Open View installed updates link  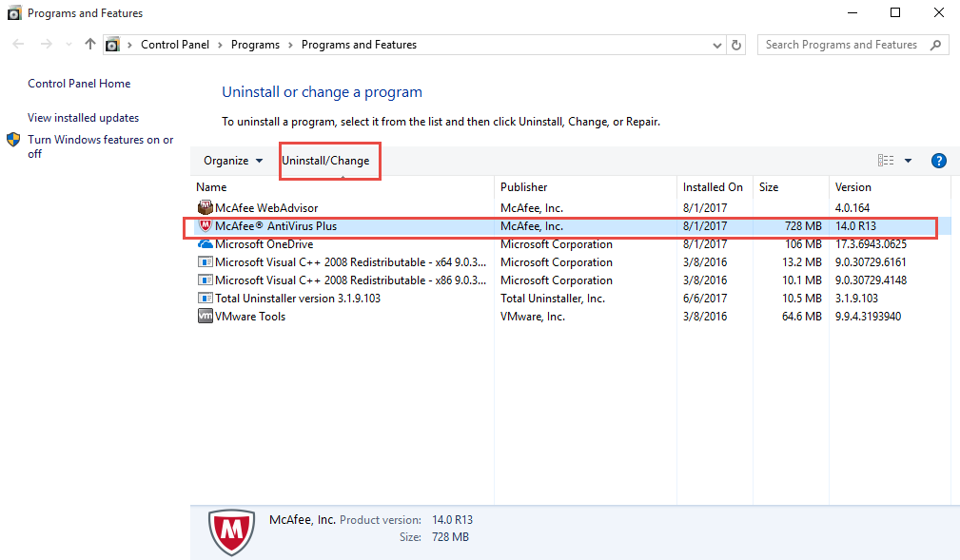83,118
